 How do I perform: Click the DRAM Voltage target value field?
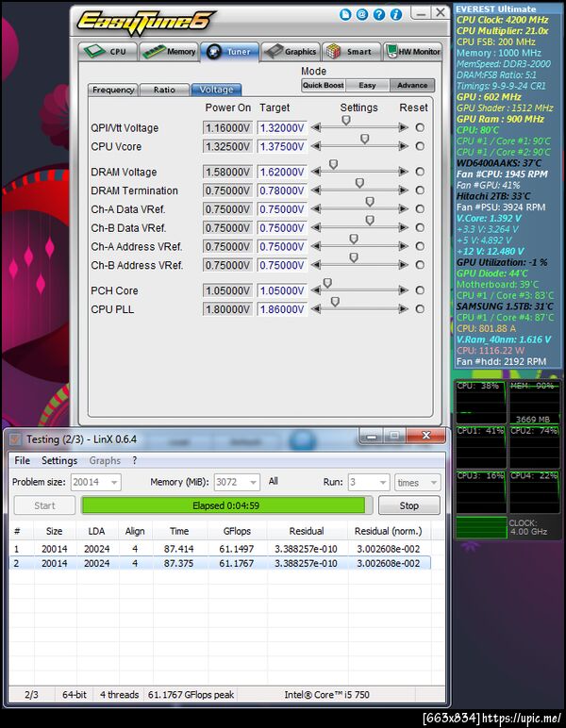point(282,173)
